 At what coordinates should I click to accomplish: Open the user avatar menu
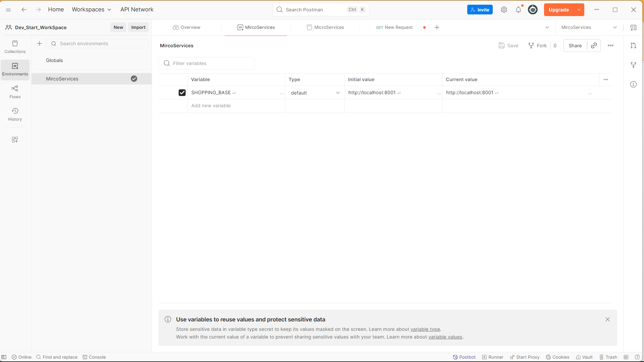[x=533, y=10]
